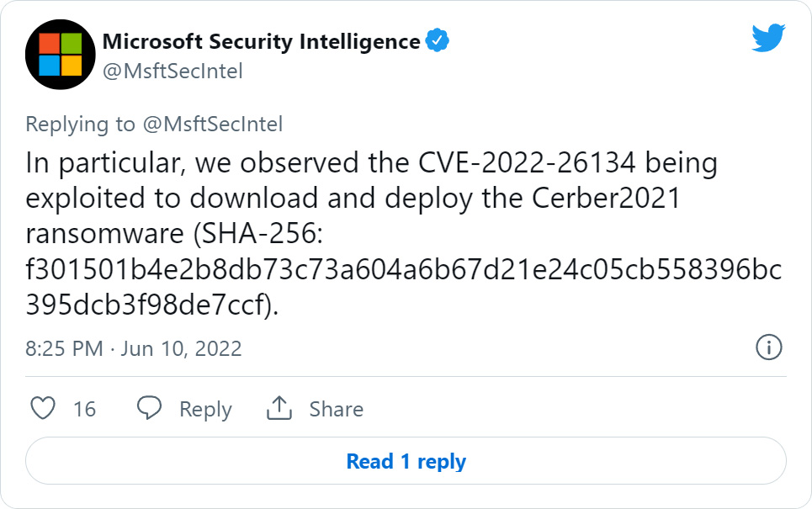
Task: Select the Twitter bird logo
Action: [x=767, y=38]
